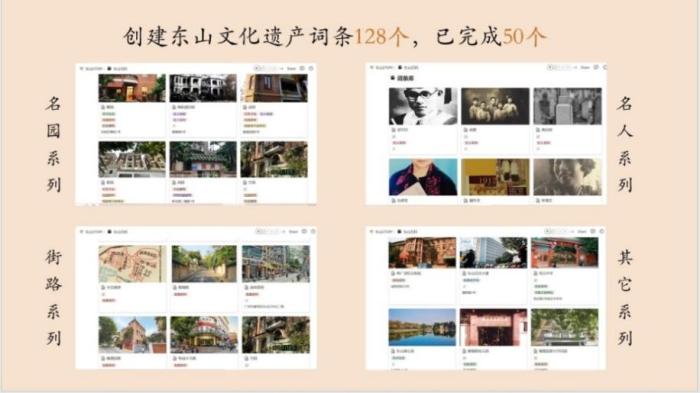700x393 pixels.
Task: Click the comments icon in the 名人系列 window header
Action: point(596,67)
